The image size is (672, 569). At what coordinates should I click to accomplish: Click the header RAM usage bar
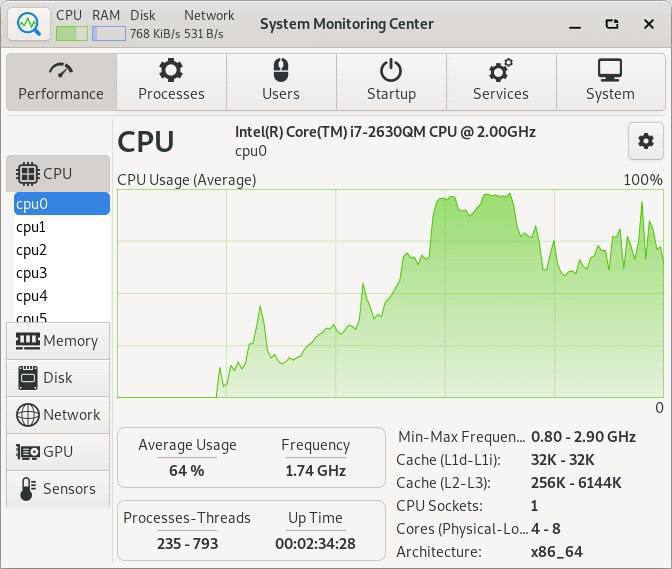click(x=109, y=33)
